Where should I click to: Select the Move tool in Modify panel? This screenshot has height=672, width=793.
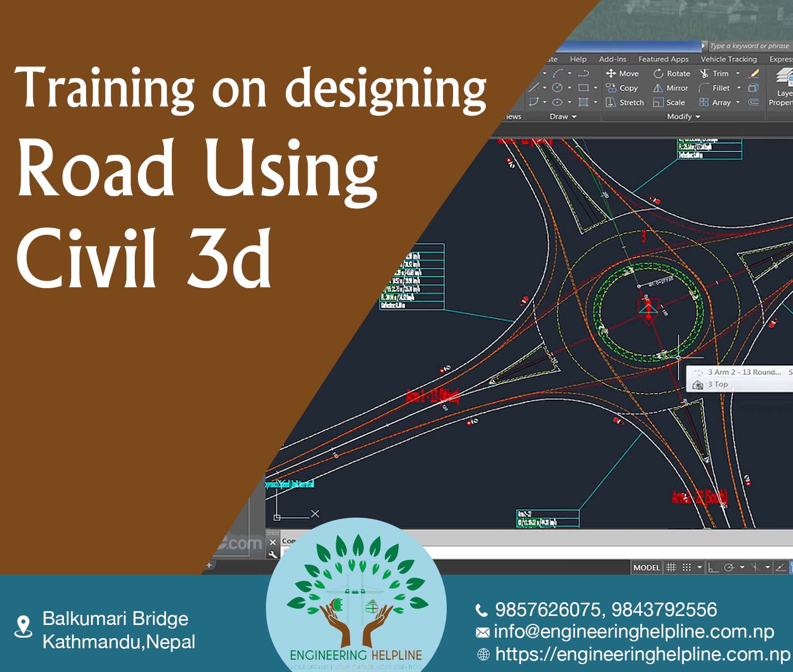click(x=622, y=73)
